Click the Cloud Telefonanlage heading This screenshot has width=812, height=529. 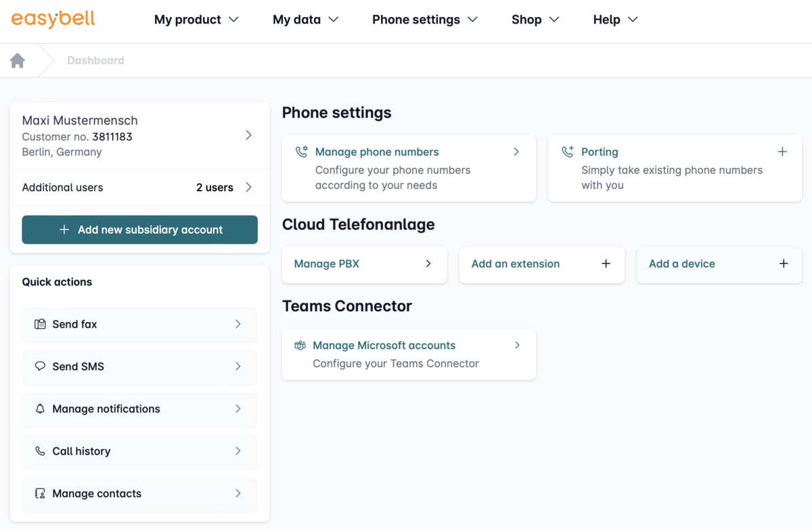point(359,225)
